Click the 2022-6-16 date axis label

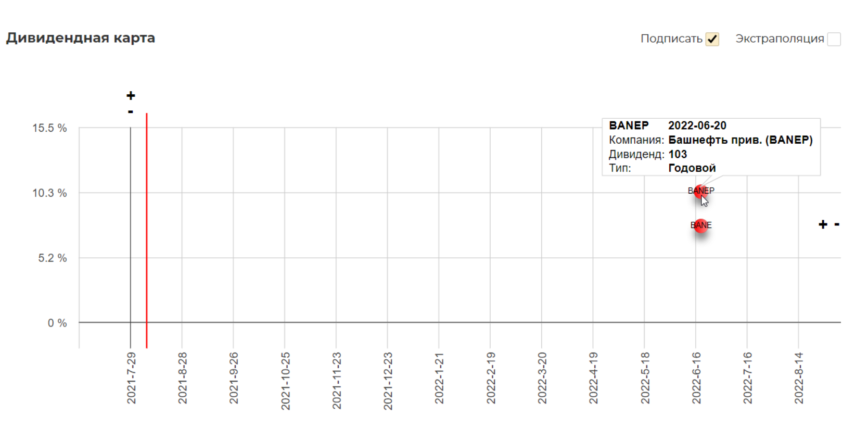(x=696, y=378)
